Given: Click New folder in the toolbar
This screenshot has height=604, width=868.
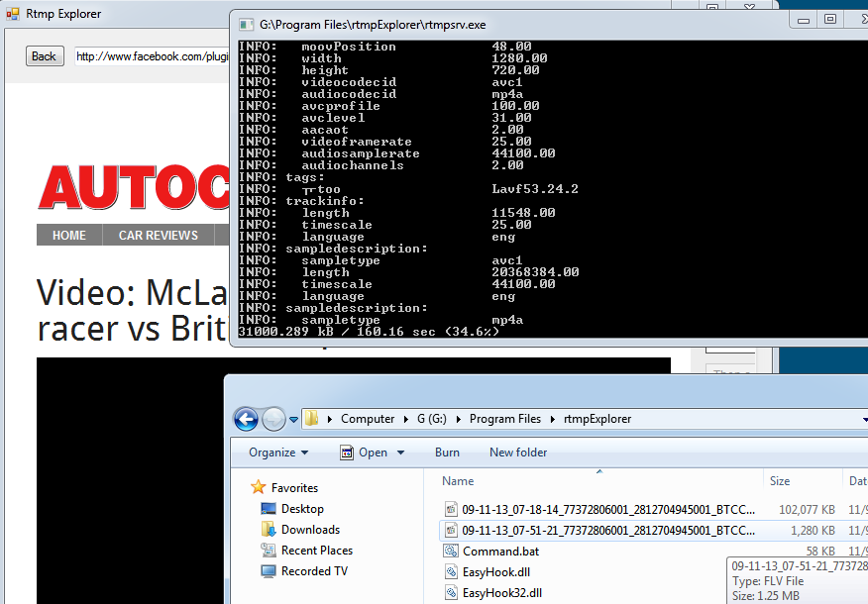Looking at the screenshot, I should point(518,453).
